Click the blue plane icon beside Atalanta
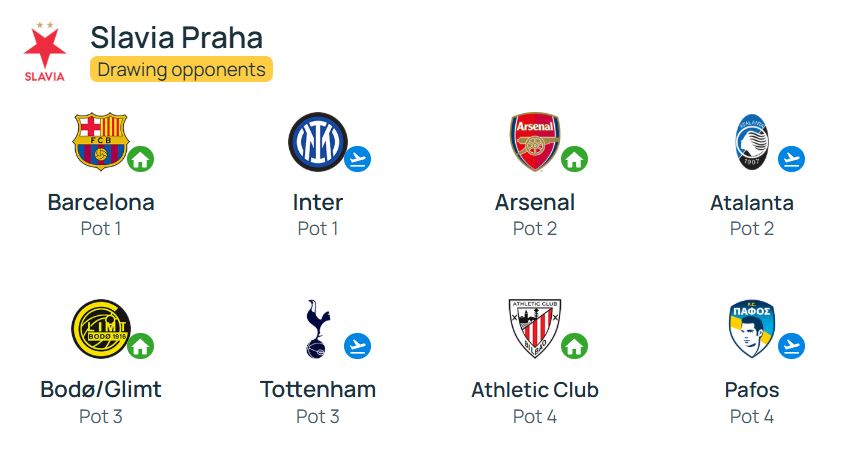The image size is (847, 460). point(791,159)
